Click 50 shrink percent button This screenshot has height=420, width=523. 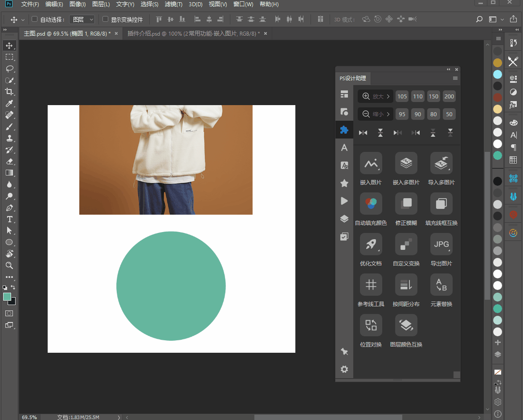[x=449, y=114]
